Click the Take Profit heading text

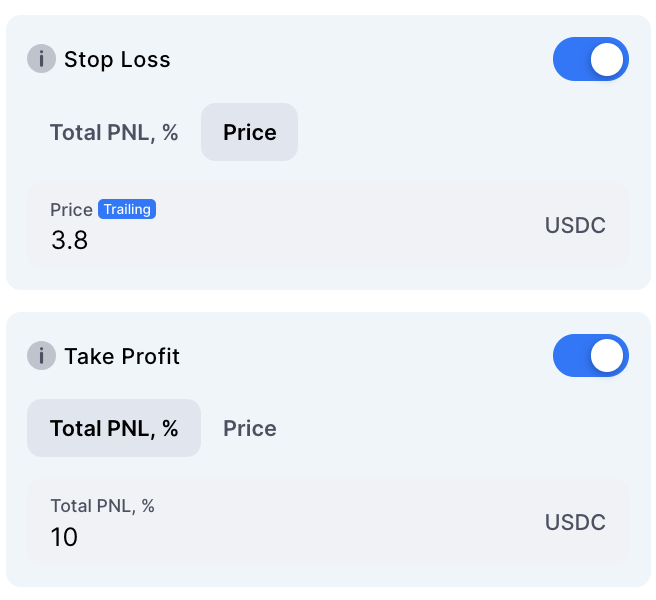pyautogui.click(x=122, y=356)
